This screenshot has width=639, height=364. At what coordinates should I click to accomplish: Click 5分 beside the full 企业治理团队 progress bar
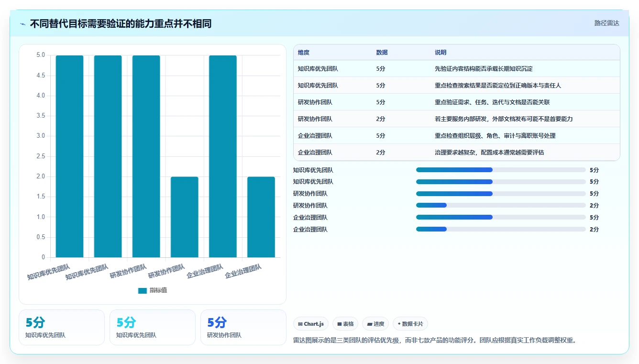point(594,218)
